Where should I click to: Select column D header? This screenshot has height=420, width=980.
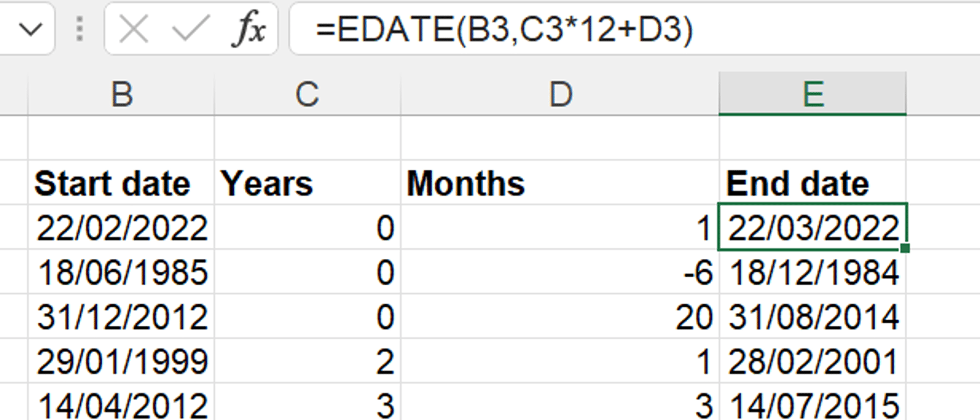coord(560,95)
